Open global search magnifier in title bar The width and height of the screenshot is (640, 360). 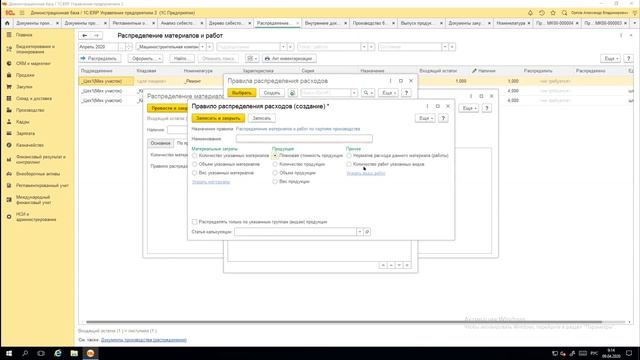564,13
